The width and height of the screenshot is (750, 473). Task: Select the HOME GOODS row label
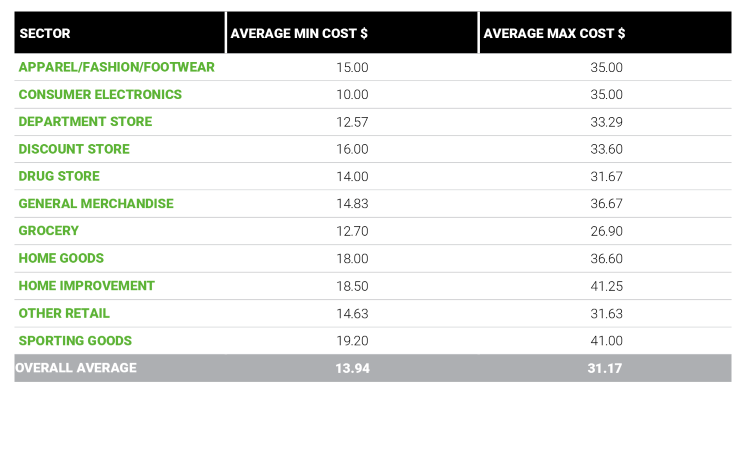61,258
